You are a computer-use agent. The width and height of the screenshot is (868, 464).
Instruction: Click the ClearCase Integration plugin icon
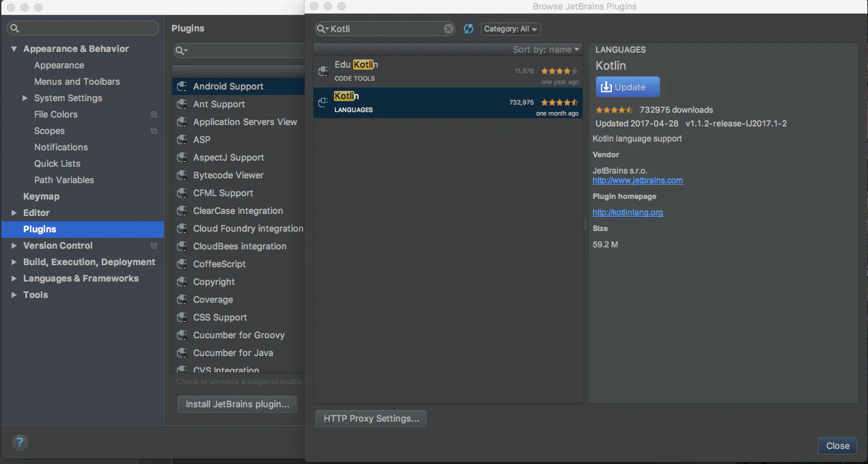182,210
